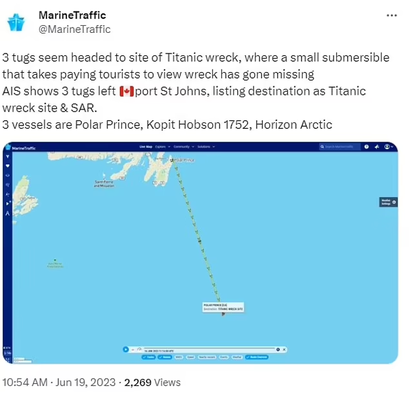Play the vessel track playback

(126, 349)
